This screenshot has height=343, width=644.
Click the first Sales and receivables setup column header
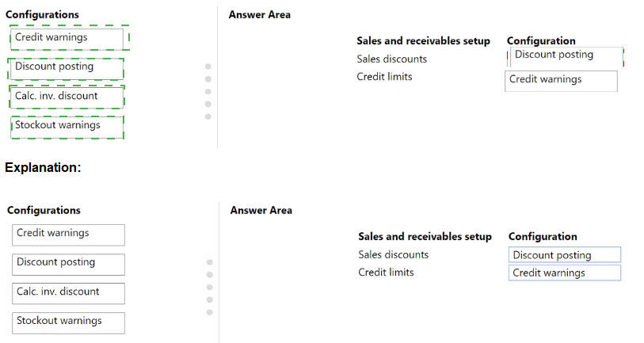click(x=423, y=41)
